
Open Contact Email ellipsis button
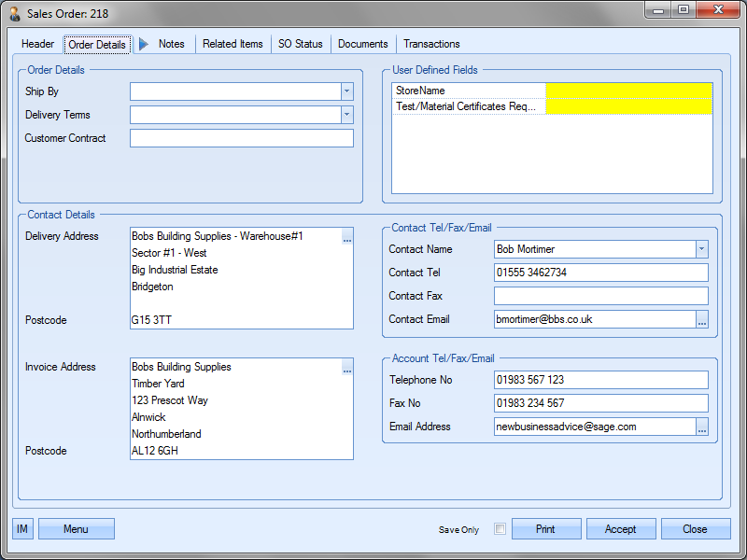pyautogui.click(x=702, y=319)
